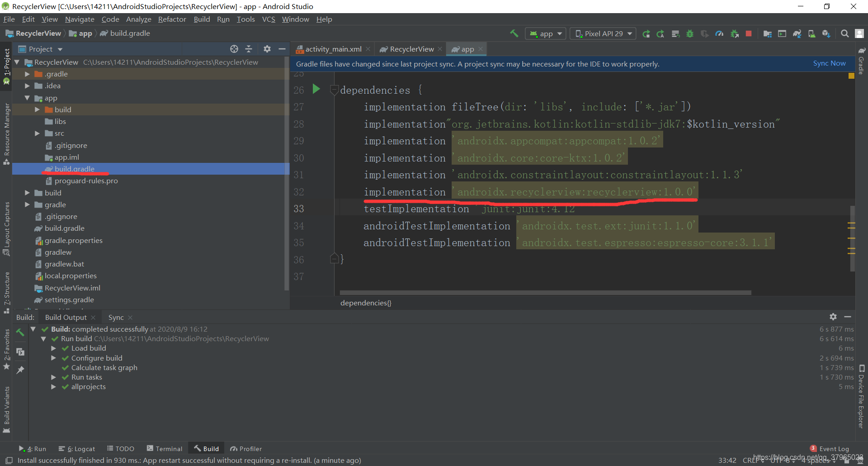Open the Profiler tool window button
Image resolution: width=868 pixels, height=466 pixels.
[x=246, y=449]
